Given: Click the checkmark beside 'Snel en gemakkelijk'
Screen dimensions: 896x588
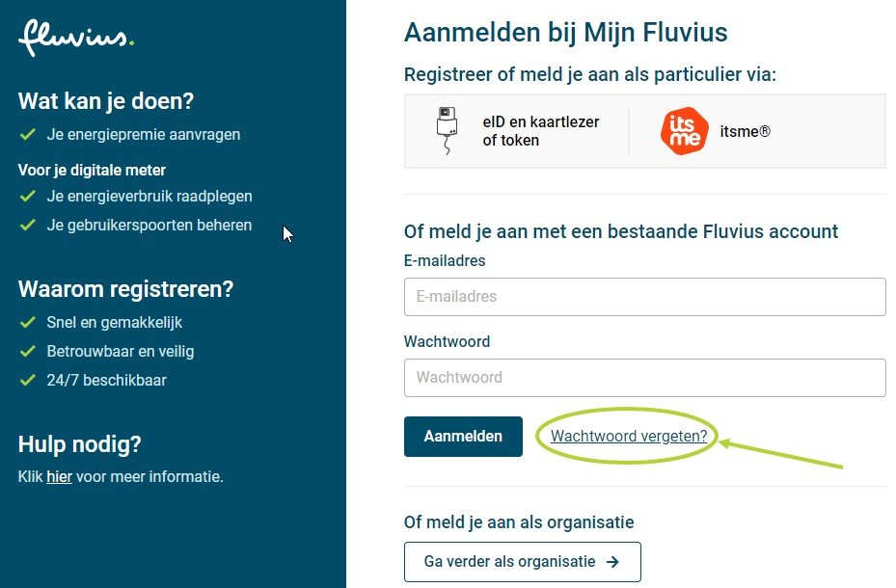Looking at the screenshot, I should [27, 323].
